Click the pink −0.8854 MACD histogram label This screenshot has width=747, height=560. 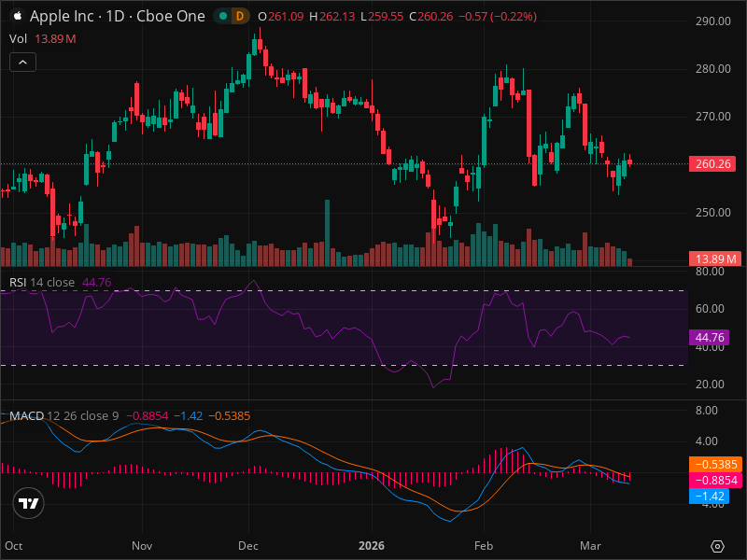click(x=715, y=480)
